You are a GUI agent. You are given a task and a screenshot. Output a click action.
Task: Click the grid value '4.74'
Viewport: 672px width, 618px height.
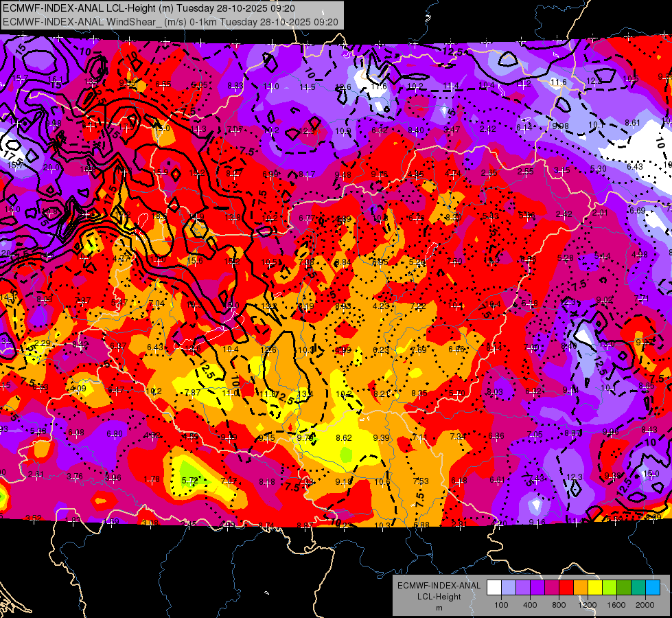(452, 173)
